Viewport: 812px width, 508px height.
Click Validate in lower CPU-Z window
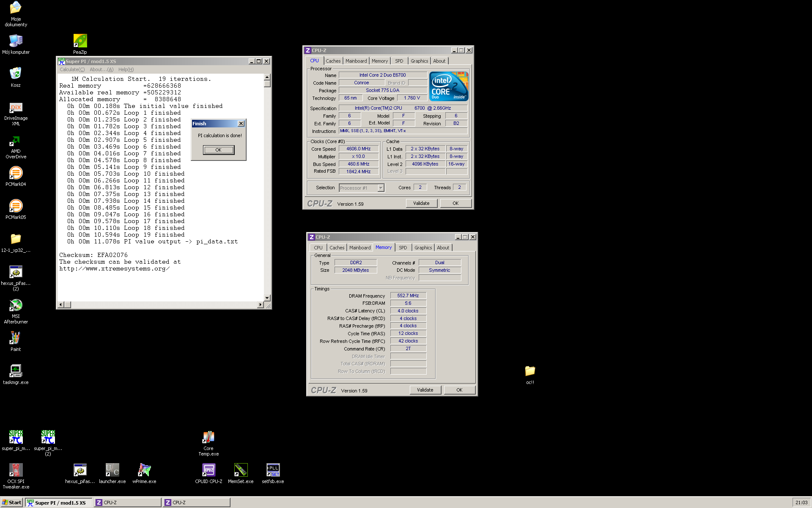[x=425, y=390]
